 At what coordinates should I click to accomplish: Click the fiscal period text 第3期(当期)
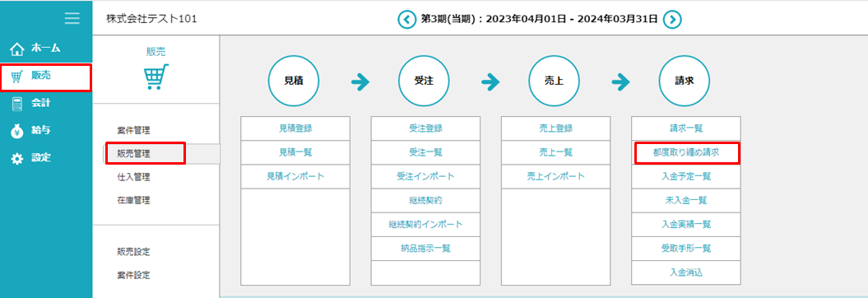[x=449, y=20]
